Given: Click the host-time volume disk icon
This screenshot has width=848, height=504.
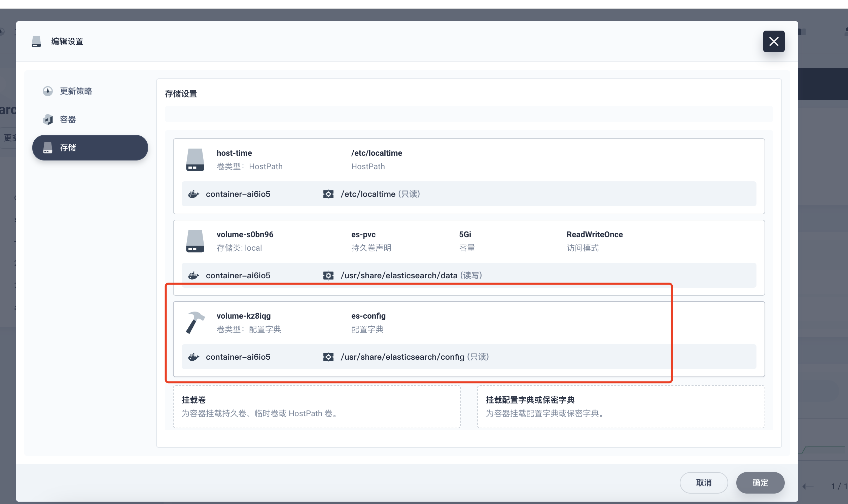Looking at the screenshot, I should click(x=195, y=159).
